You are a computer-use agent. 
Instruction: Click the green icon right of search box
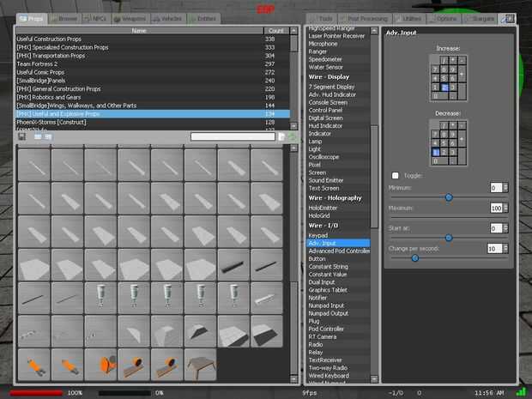click(x=293, y=136)
